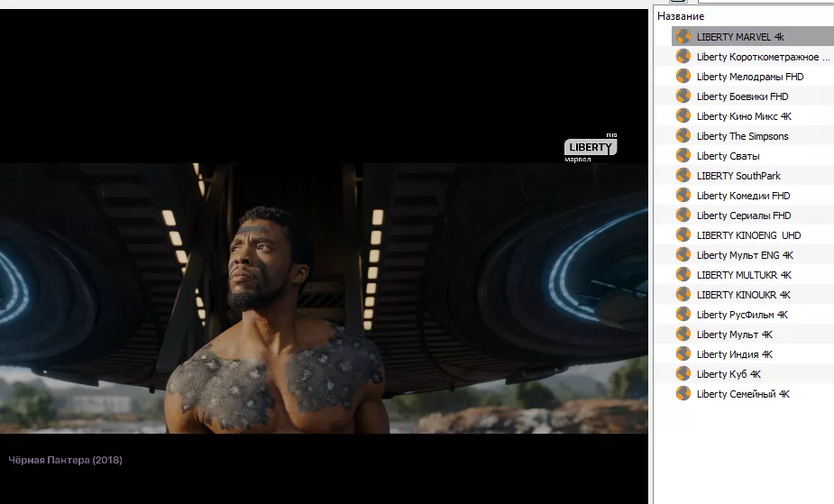Click the globe icon beside Liberty Индия 4K
Image resolution: width=834 pixels, height=504 pixels.
click(x=683, y=354)
